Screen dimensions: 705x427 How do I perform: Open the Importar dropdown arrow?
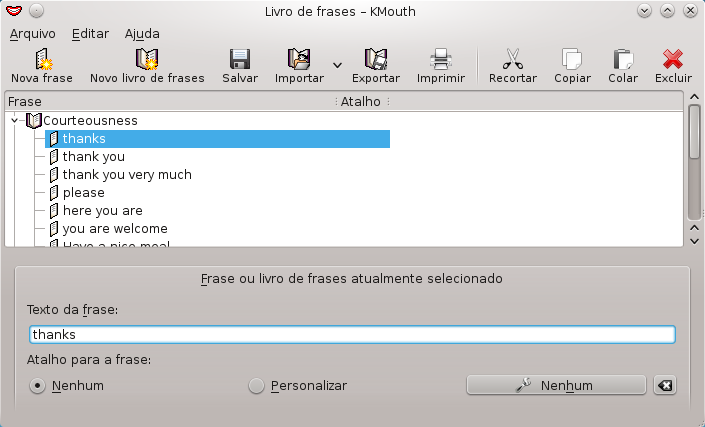(x=337, y=65)
